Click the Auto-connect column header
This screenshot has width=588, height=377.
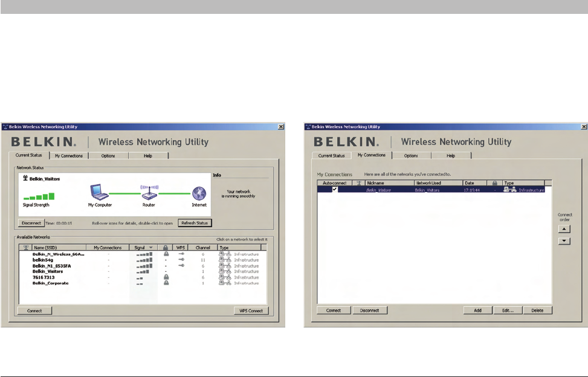[x=335, y=183]
